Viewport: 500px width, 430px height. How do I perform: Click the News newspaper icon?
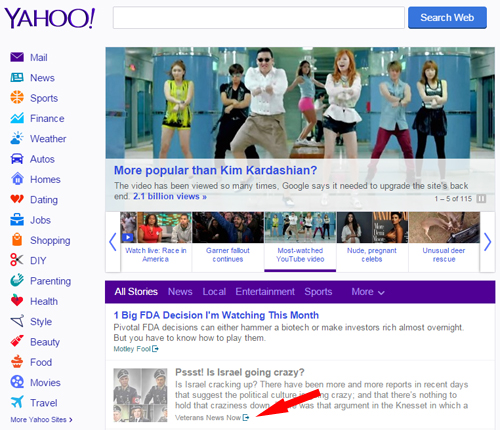[17, 78]
